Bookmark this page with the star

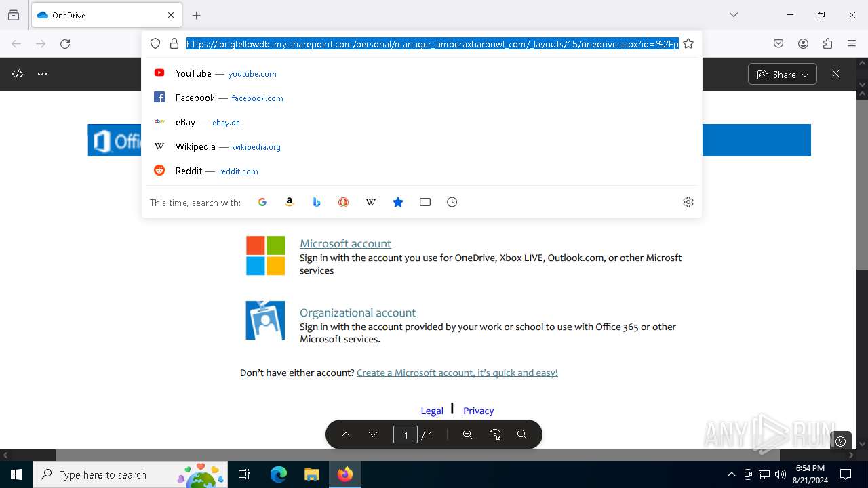(688, 43)
